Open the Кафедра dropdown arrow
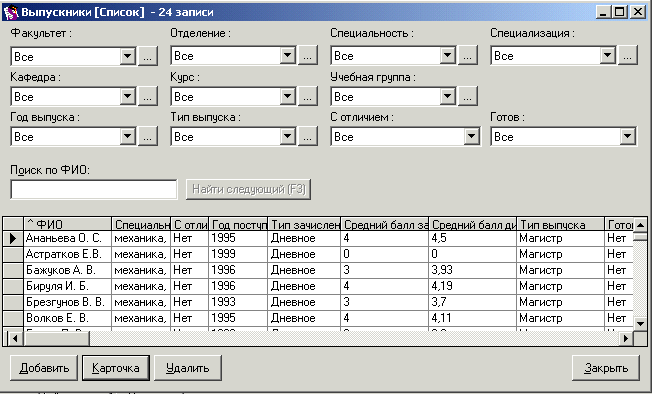The image size is (652, 394). 128,96
